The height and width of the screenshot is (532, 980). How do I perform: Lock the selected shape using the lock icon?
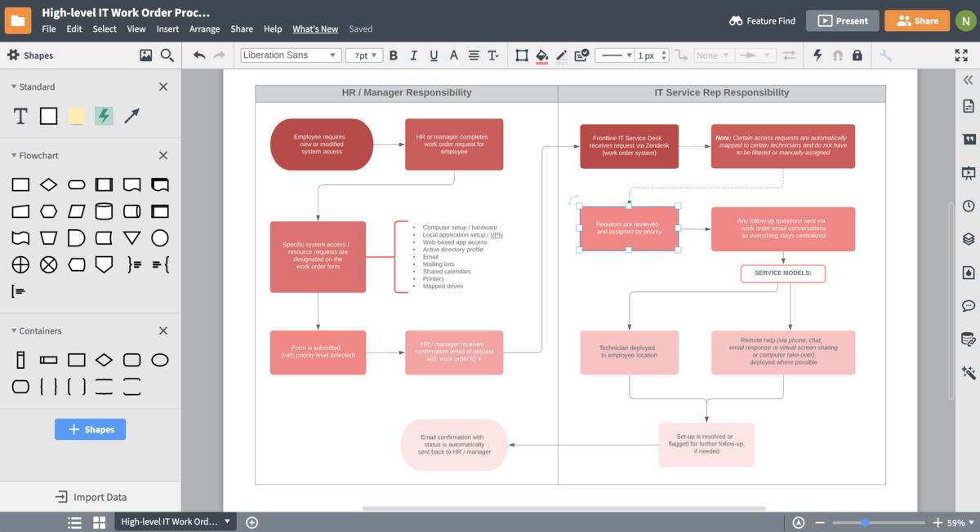tap(857, 55)
